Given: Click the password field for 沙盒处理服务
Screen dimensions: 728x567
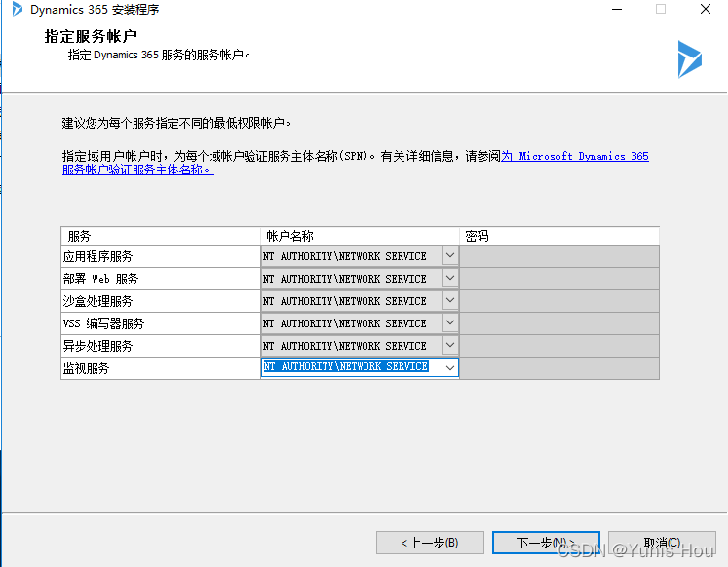Looking at the screenshot, I should 559,301.
